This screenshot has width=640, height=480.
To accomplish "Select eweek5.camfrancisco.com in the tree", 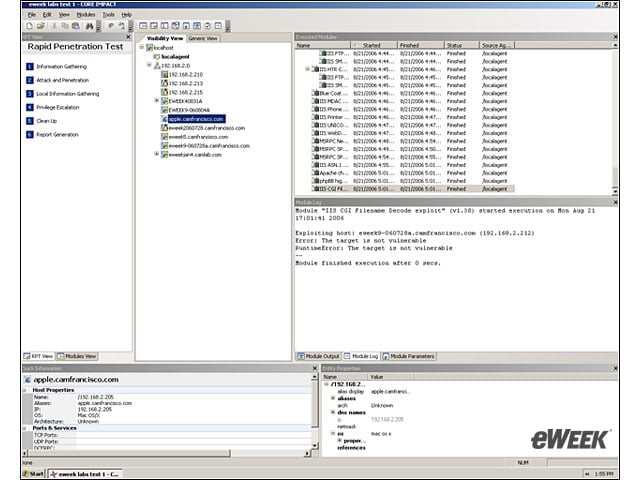I will point(198,137).
